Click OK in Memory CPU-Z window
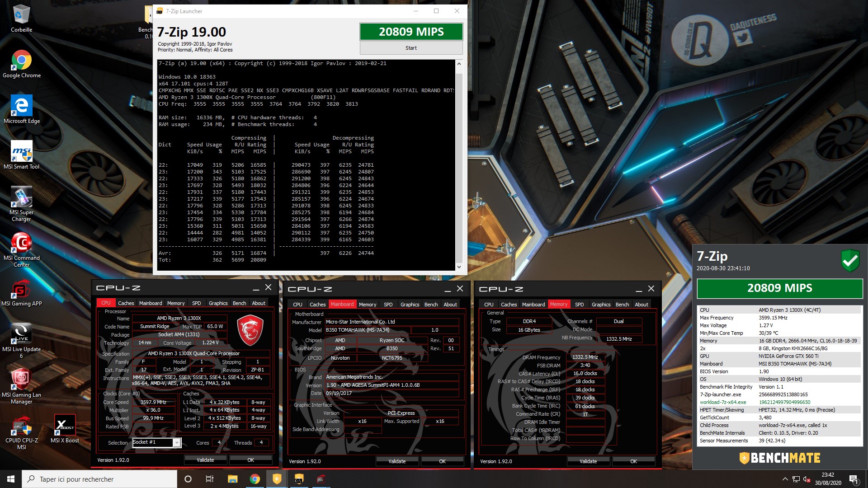Viewport: 868px width, 488px height. 633,461
